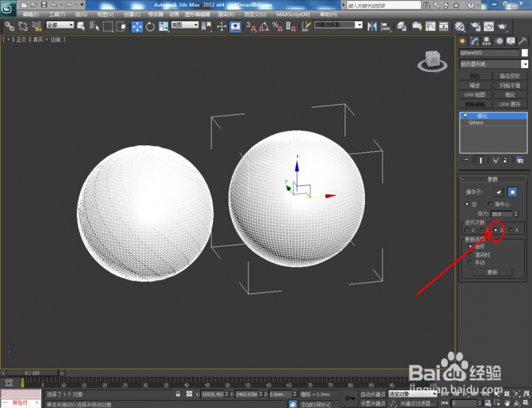Open the MAXScript(M) menu

[x=293, y=14]
